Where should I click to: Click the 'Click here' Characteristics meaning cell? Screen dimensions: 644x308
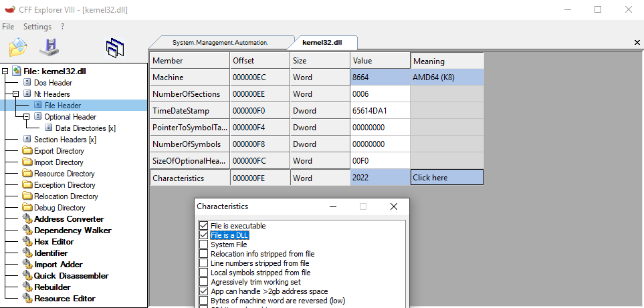[447, 178]
